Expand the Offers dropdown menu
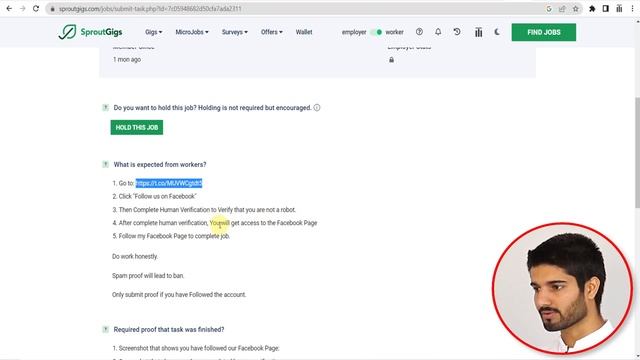 (x=271, y=32)
